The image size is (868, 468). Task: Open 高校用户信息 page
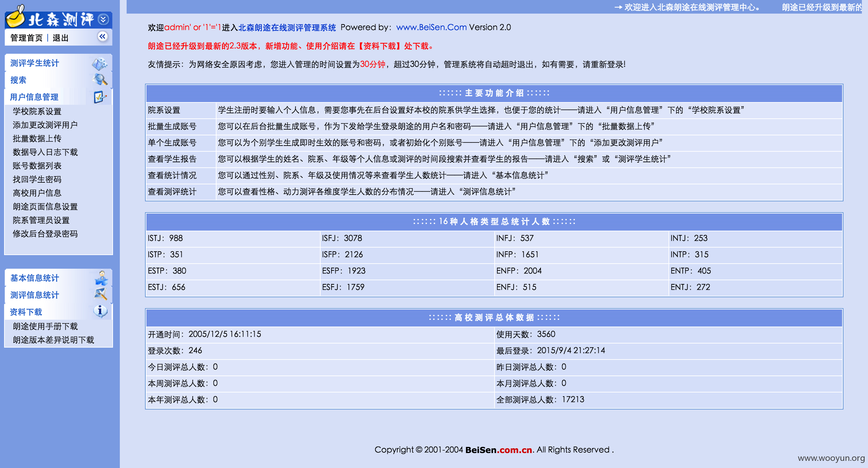[37, 193]
